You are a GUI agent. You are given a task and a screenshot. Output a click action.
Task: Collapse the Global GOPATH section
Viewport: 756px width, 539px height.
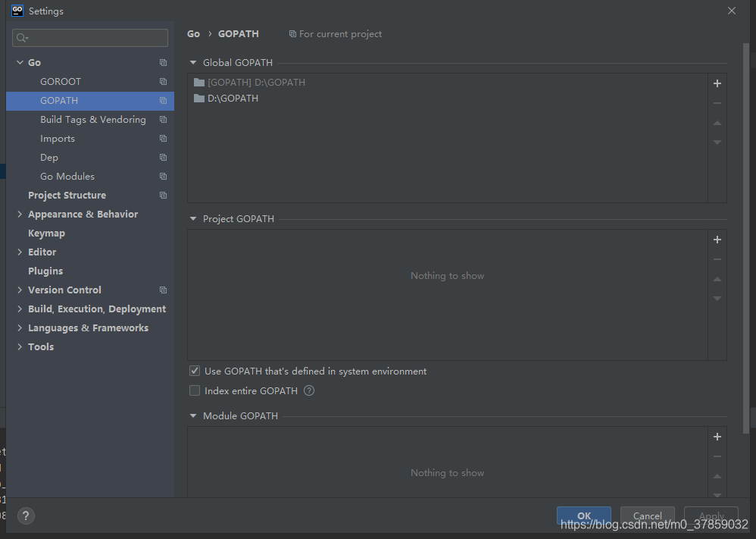pos(193,63)
